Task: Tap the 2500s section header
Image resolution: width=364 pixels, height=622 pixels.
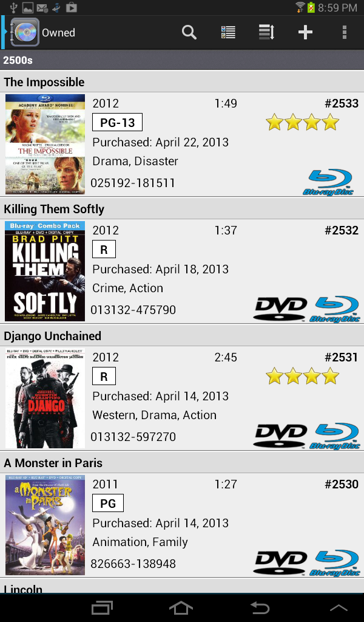Action: [x=182, y=60]
